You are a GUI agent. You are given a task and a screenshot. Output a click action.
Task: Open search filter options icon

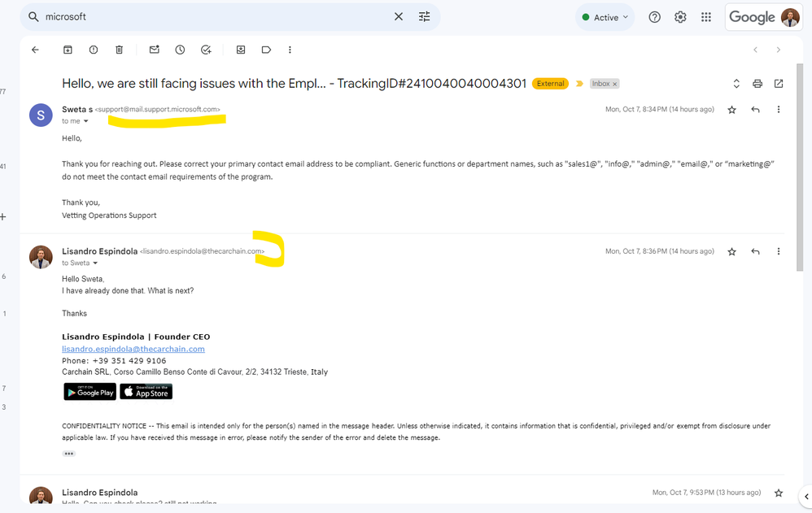(x=424, y=16)
